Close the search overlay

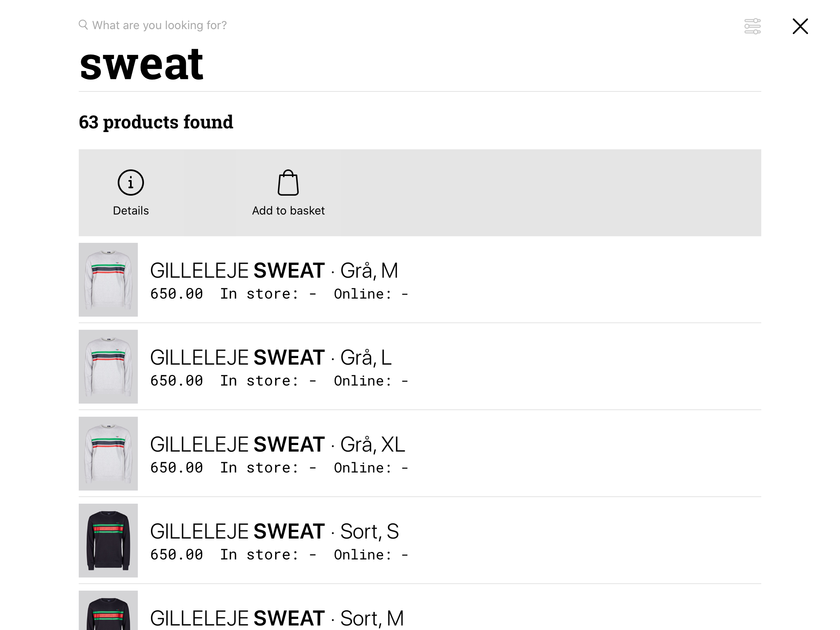pyautogui.click(x=800, y=26)
